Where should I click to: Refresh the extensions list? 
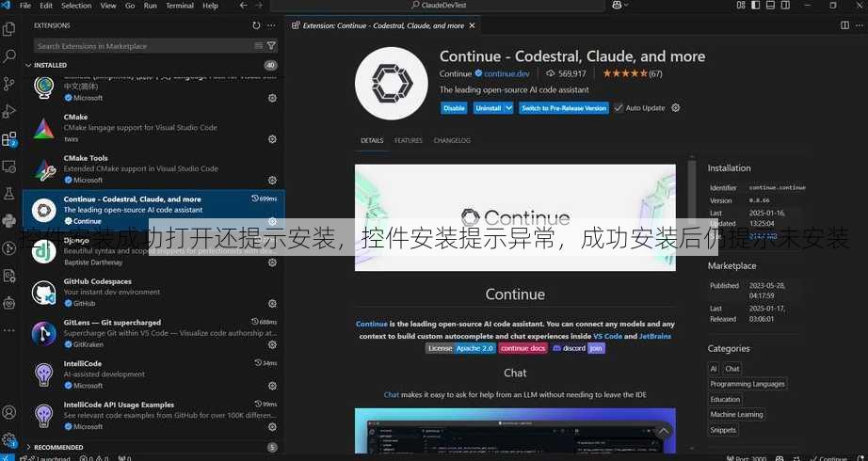point(256,25)
